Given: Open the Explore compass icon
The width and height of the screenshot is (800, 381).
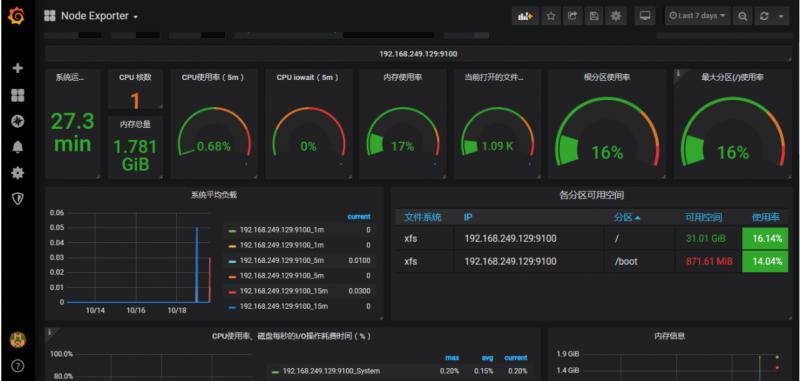Looking at the screenshot, I should [x=18, y=121].
